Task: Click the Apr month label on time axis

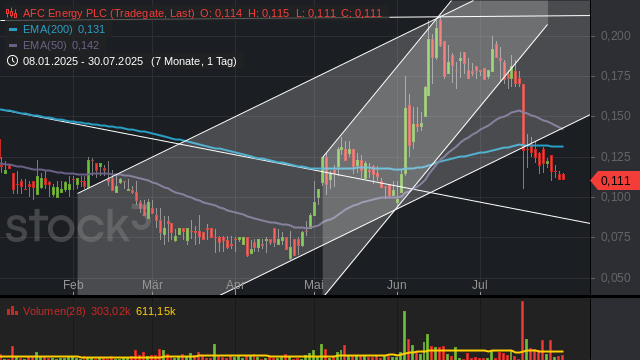Action: (x=235, y=285)
